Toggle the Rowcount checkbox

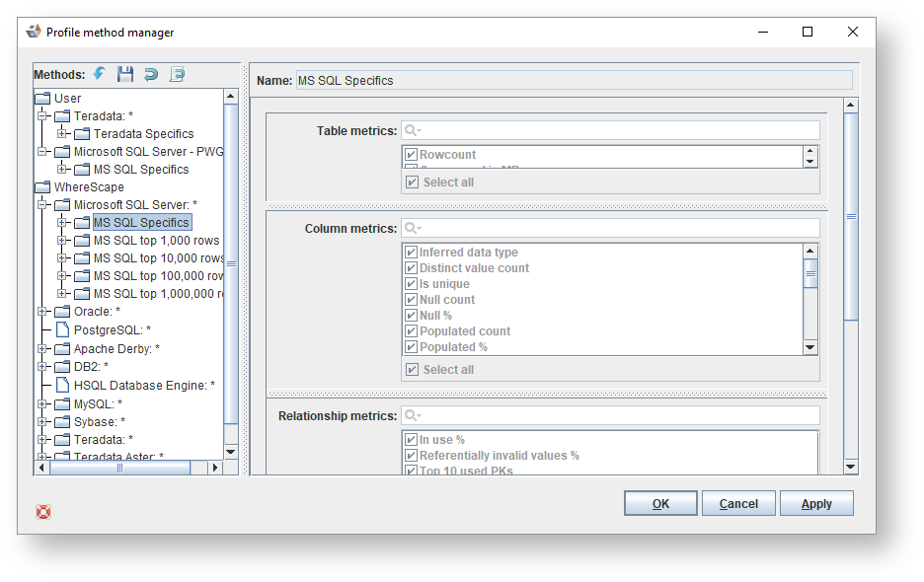pyautogui.click(x=412, y=154)
